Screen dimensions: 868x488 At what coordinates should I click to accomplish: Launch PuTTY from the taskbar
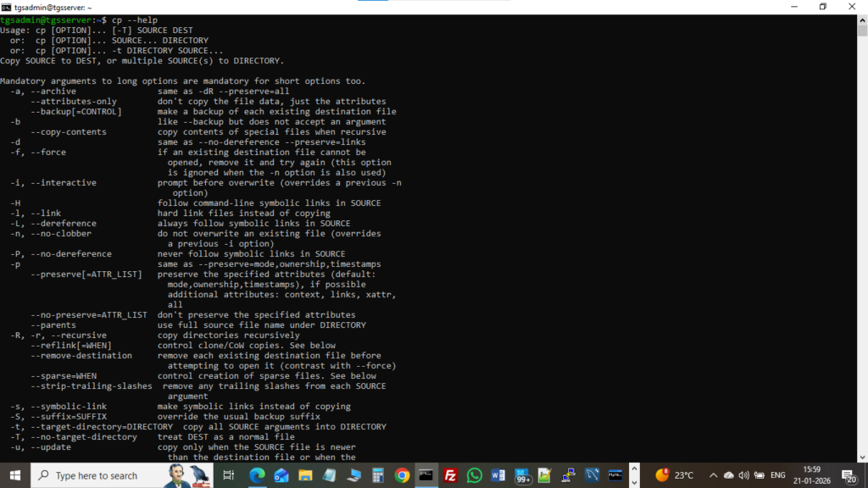[569, 475]
